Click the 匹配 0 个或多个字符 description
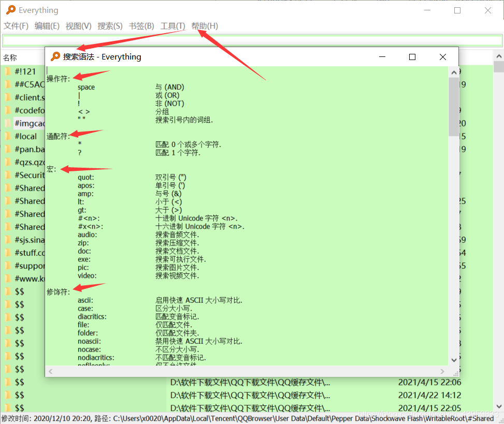504x424 pixels. click(x=188, y=144)
